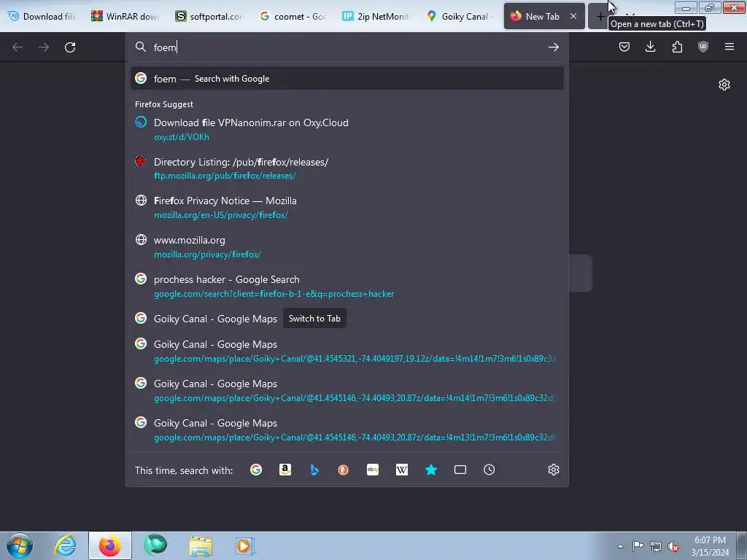Open the Downloads panel
The height and width of the screenshot is (560, 747).
click(650, 47)
